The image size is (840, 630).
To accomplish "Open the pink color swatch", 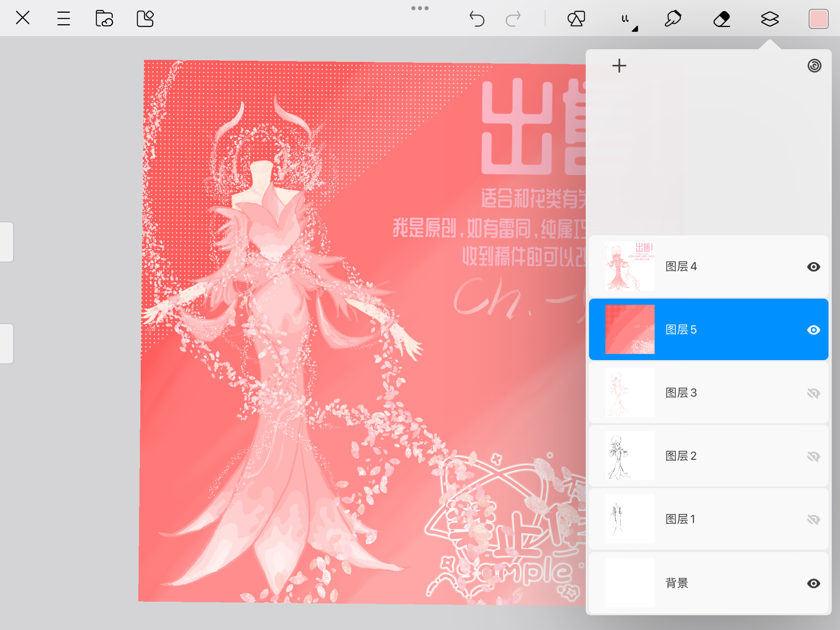I will (818, 19).
